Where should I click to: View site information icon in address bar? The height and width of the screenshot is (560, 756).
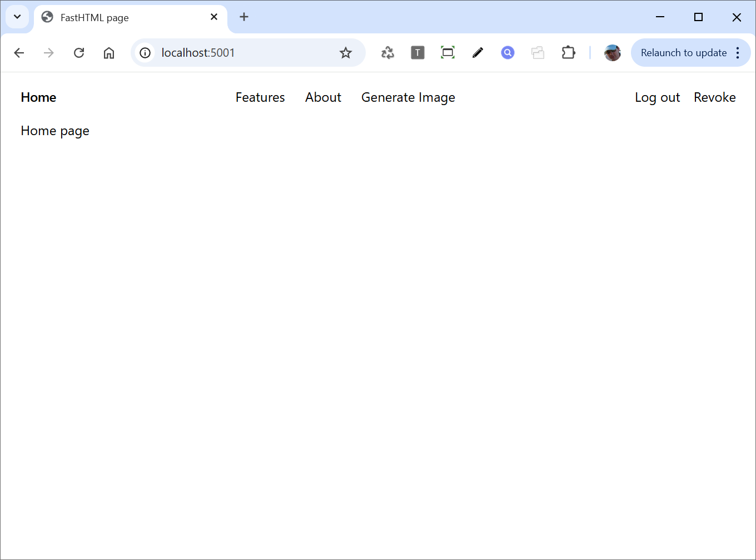145,53
